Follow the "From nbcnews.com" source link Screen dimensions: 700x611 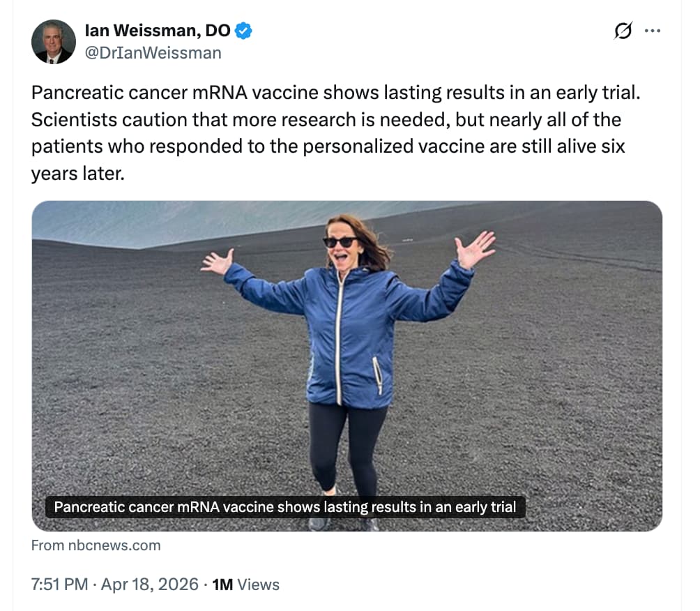point(96,545)
